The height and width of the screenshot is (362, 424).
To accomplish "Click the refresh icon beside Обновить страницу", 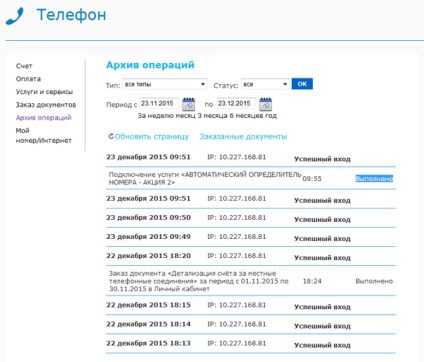I will pos(111,136).
